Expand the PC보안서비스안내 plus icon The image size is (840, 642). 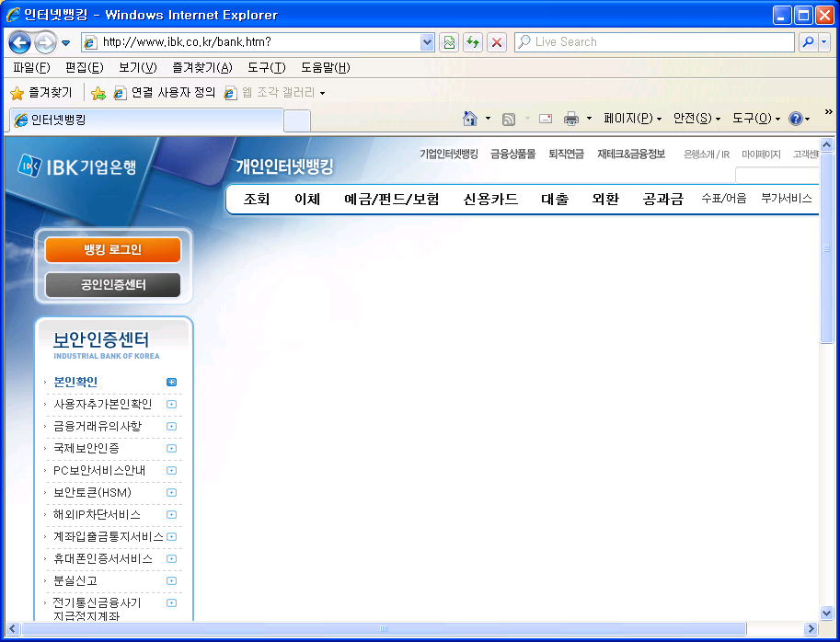coord(171,471)
